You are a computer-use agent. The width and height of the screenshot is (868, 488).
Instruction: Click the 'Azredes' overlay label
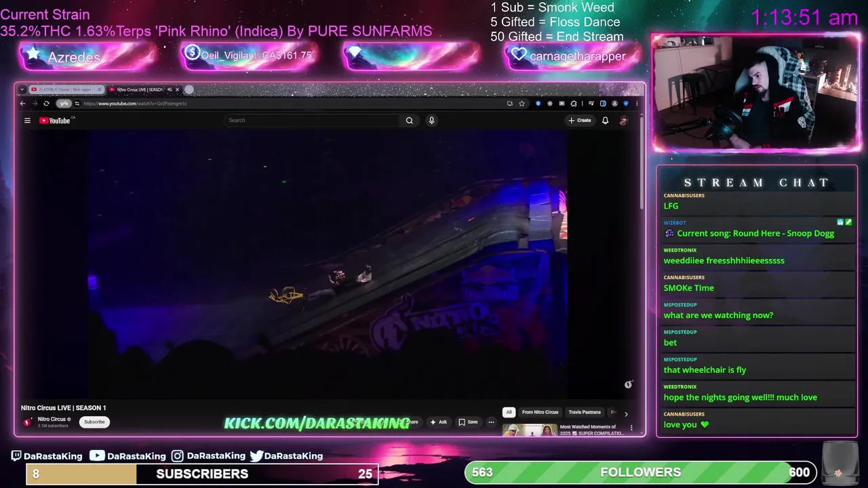74,58
